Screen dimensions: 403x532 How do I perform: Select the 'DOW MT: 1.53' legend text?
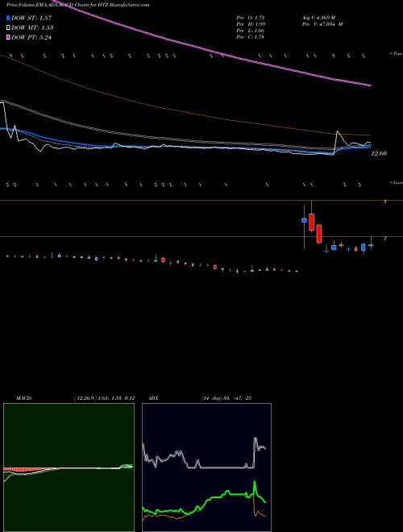[32, 28]
